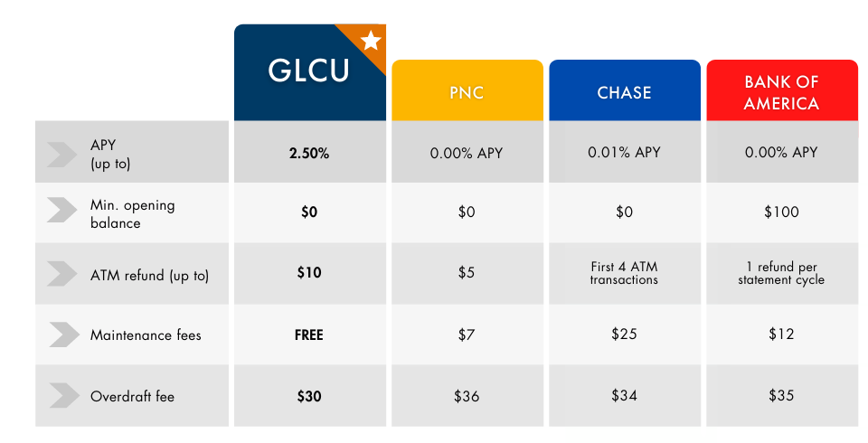Select the GLCU column header
Image resolution: width=868 pixels, height=443 pixels.
pos(310,72)
